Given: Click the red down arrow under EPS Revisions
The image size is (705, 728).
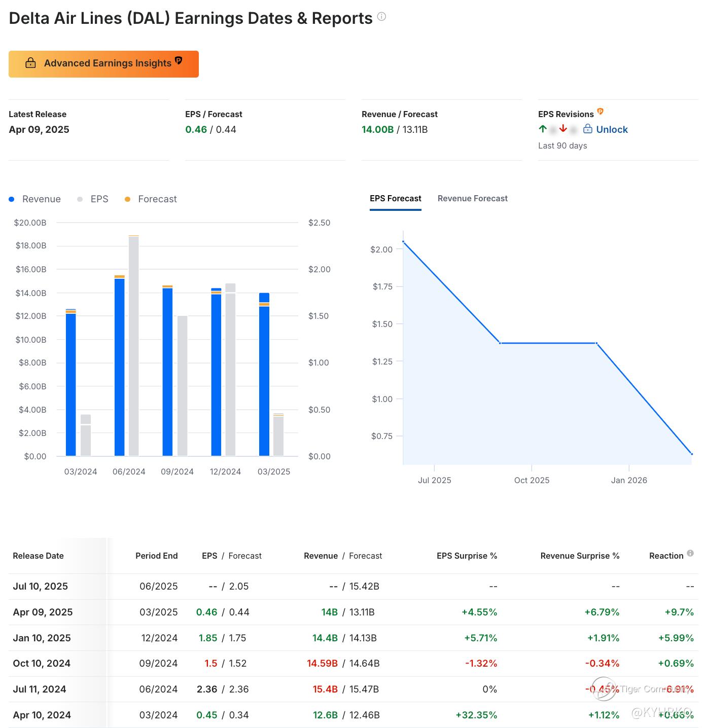Looking at the screenshot, I should 563,129.
